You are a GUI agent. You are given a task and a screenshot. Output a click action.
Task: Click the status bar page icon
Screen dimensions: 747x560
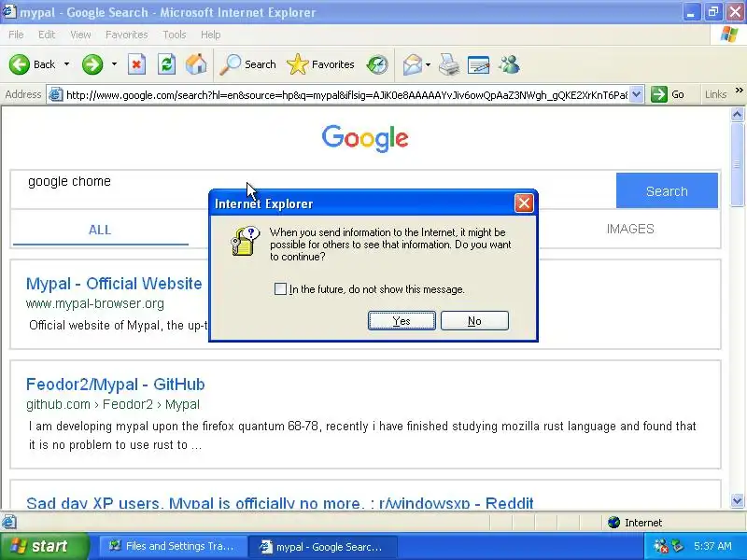coord(9,523)
